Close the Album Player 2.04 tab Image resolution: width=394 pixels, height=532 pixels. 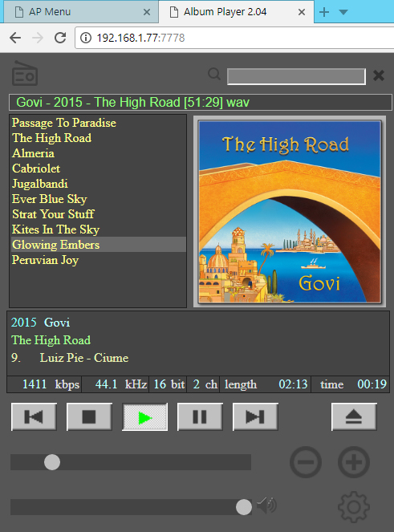[302, 12]
